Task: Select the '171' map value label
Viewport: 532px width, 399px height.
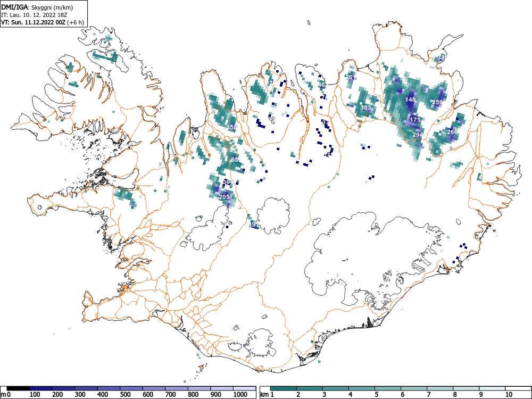Action: coord(415,120)
